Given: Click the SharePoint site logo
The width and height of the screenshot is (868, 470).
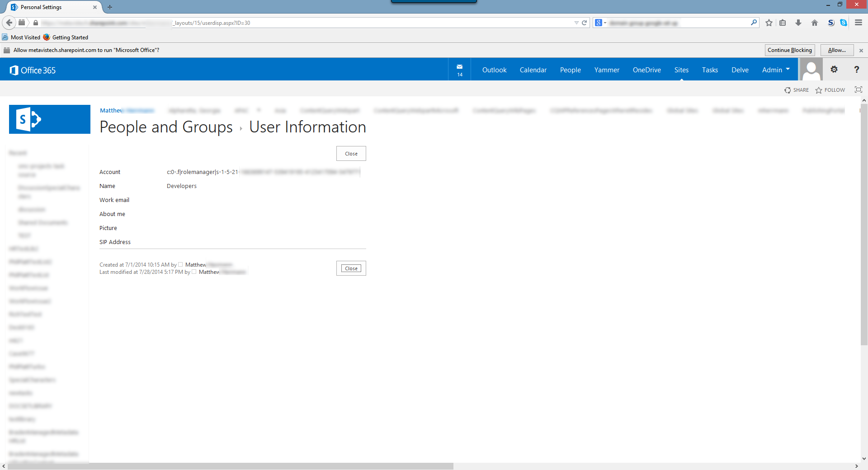Looking at the screenshot, I should point(50,119).
